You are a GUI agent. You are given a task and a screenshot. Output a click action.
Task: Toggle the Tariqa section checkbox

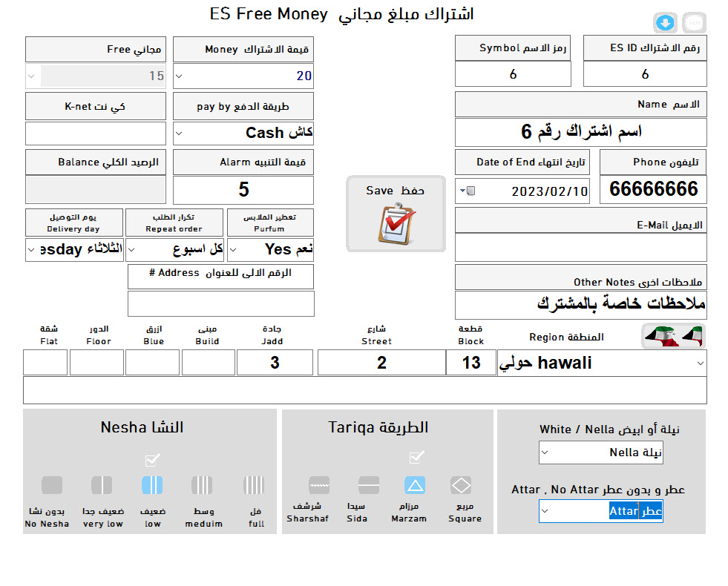point(416,457)
